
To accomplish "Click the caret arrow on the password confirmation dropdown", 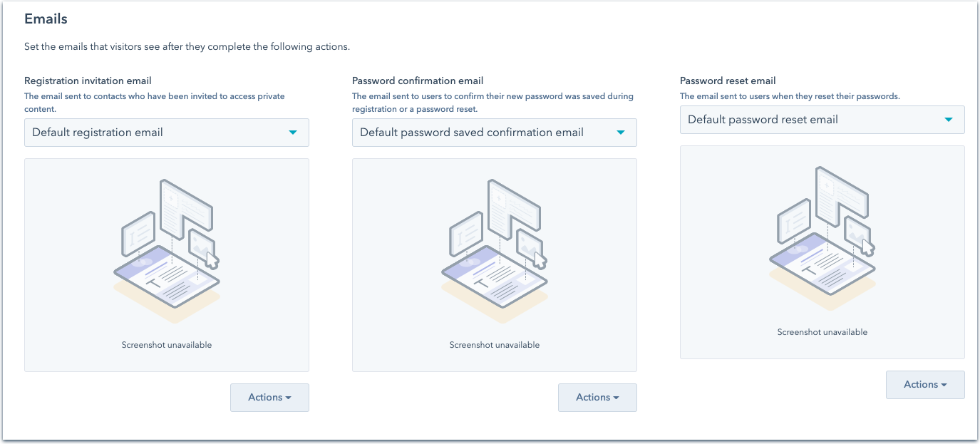I will tap(620, 133).
